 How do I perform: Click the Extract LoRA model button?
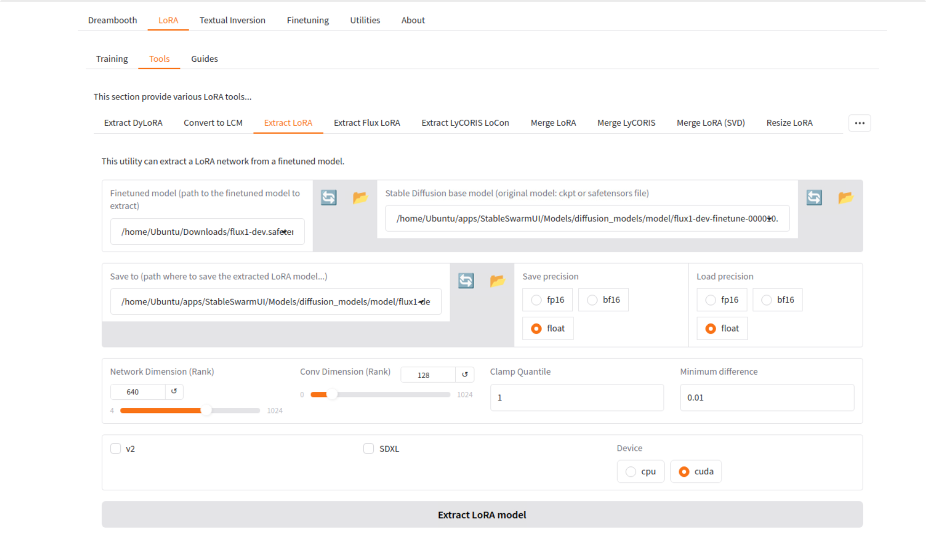pos(482,515)
